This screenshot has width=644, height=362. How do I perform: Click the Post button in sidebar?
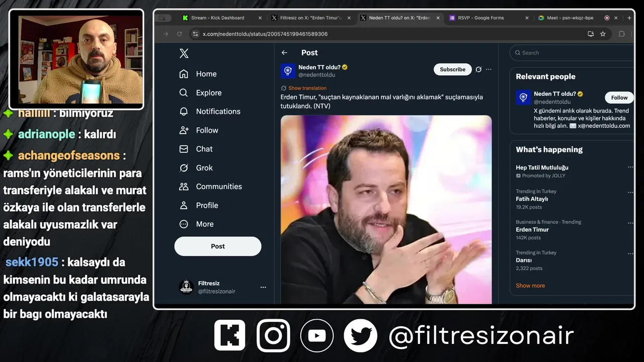coord(218,246)
